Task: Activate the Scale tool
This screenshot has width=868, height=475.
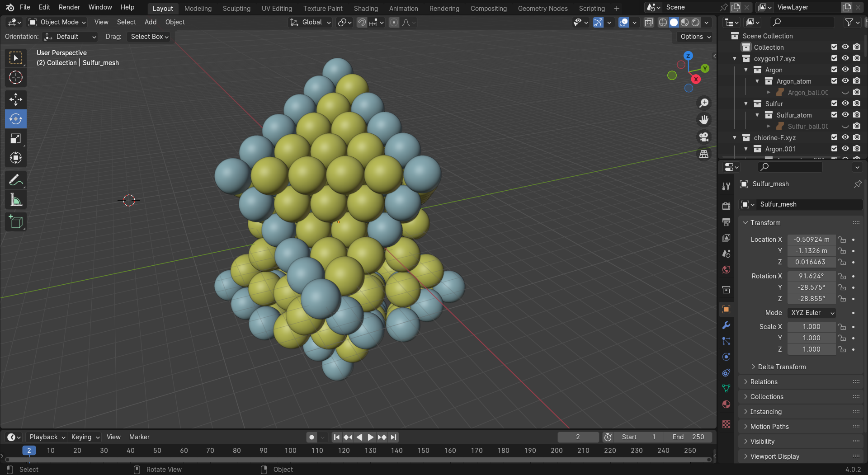Action: coord(16,139)
